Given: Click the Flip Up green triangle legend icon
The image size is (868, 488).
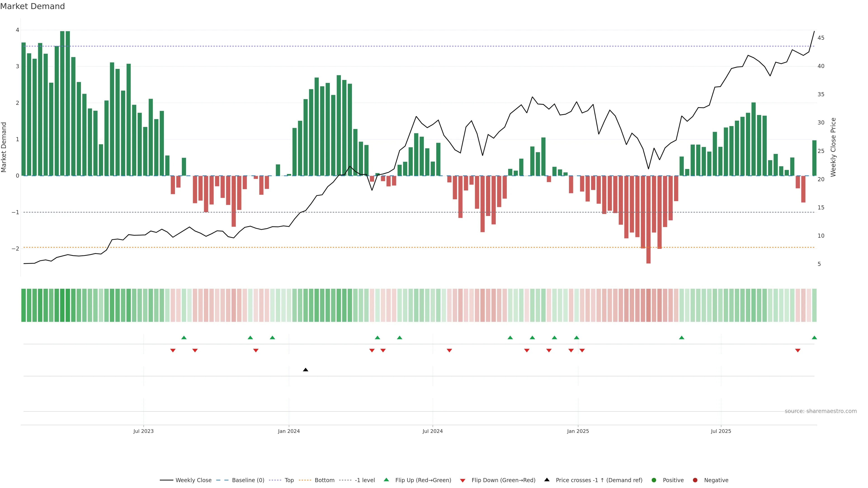Looking at the screenshot, I should [x=386, y=480].
